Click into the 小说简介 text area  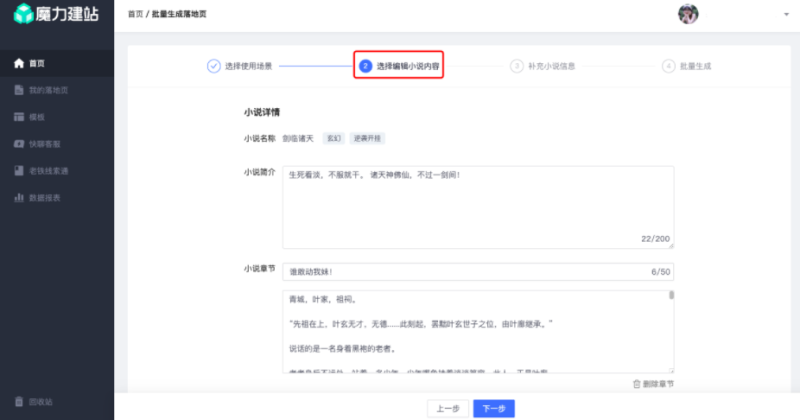(478, 207)
